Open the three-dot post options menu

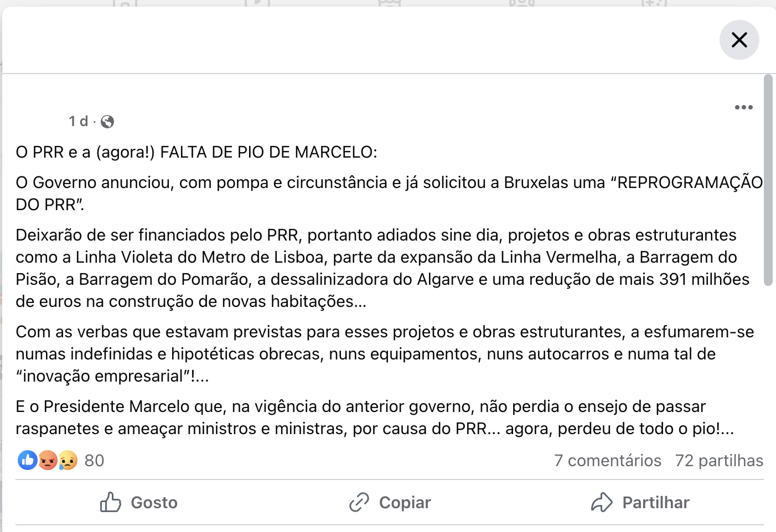[743, 107]
